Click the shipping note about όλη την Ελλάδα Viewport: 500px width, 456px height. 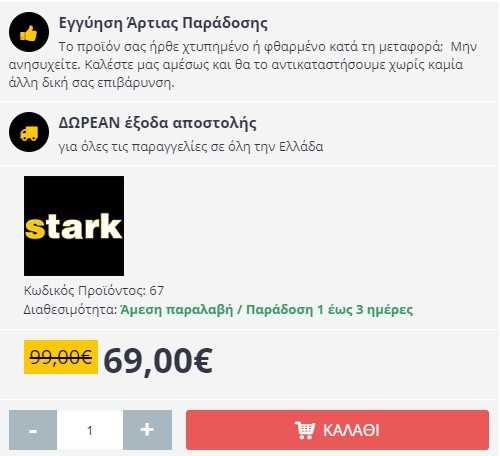tap(191, 146)
